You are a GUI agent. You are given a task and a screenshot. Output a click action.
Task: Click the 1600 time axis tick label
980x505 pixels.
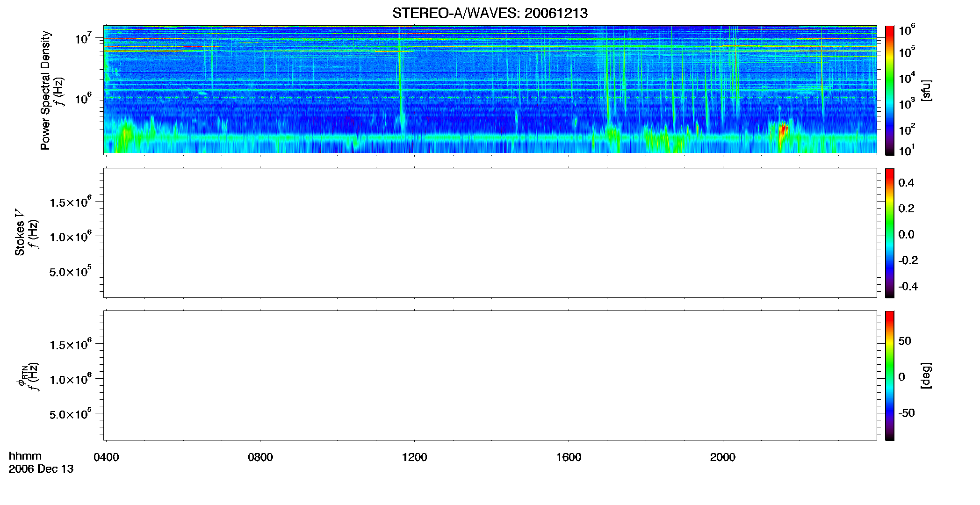[x=569, y=457]
